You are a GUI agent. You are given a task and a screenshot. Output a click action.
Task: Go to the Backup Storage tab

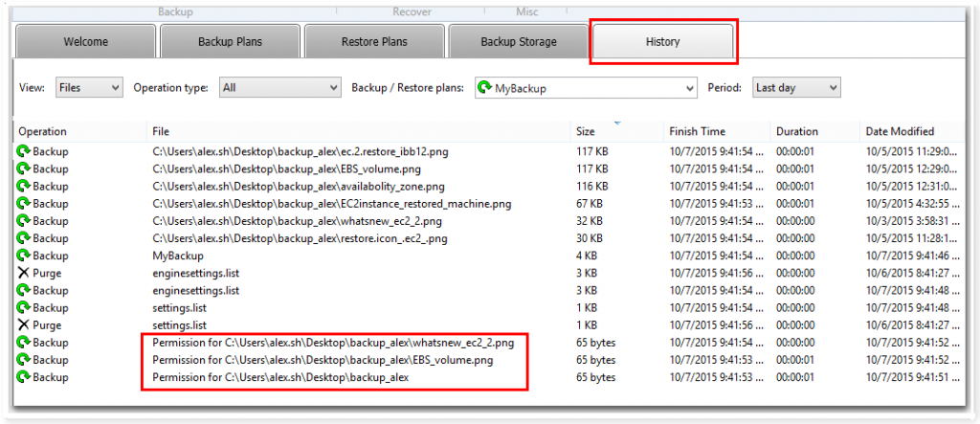click(x=518, y=42)
